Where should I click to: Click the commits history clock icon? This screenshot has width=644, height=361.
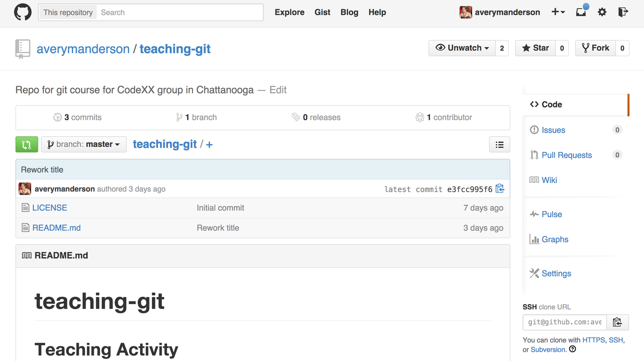[x=58, y=117]
